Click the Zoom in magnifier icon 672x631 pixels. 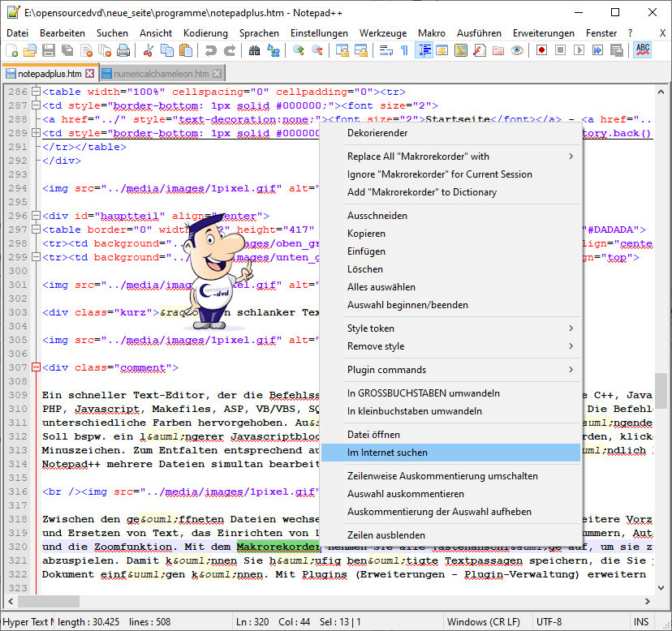tap(299, 50)
